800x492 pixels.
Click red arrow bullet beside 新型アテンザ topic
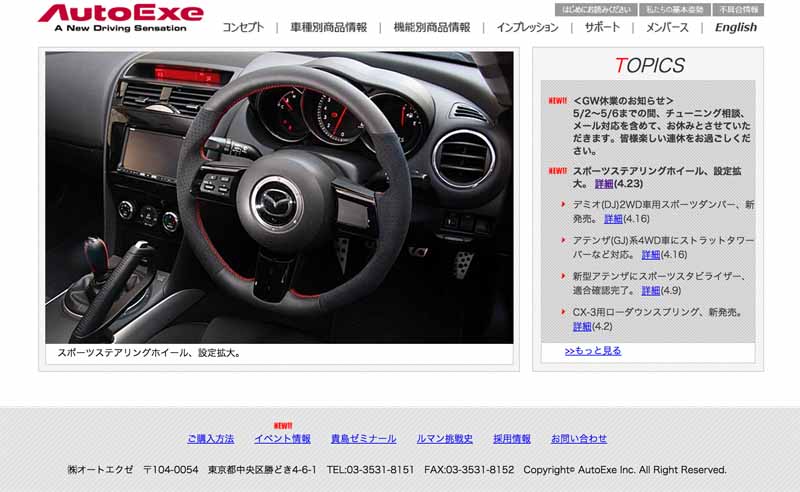click(563, 276)
